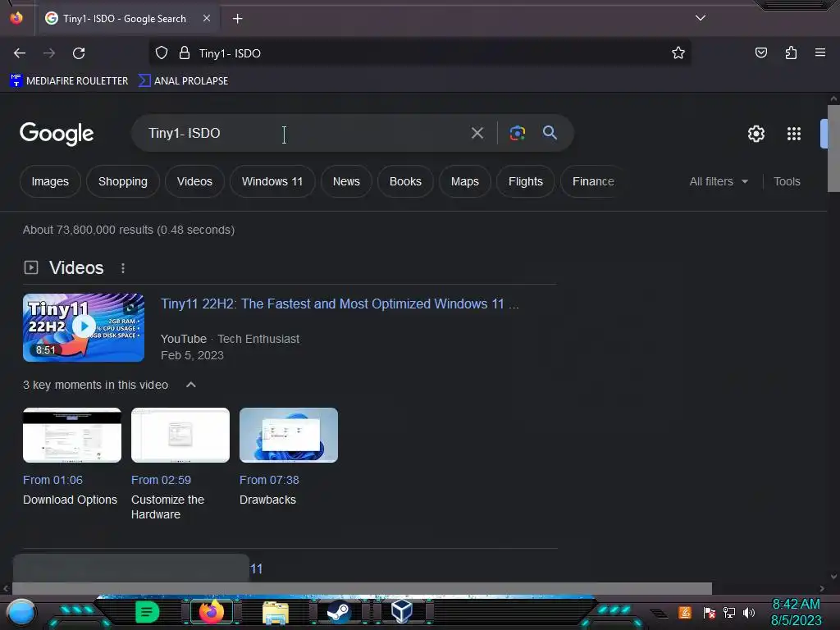Open Videos section more options menu
Screen dimensions: 840x630
click(123, 268)
